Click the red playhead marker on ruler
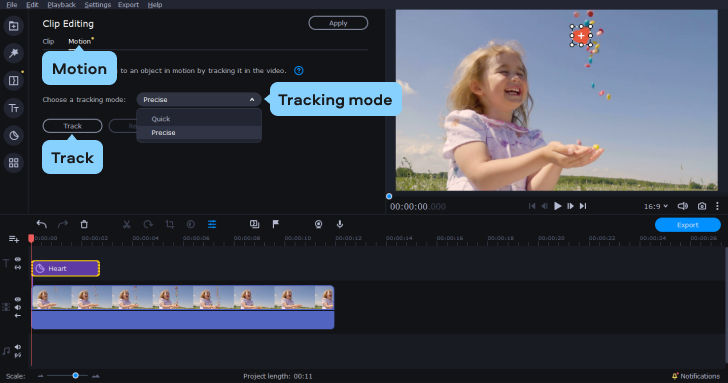 click(31, 238)
